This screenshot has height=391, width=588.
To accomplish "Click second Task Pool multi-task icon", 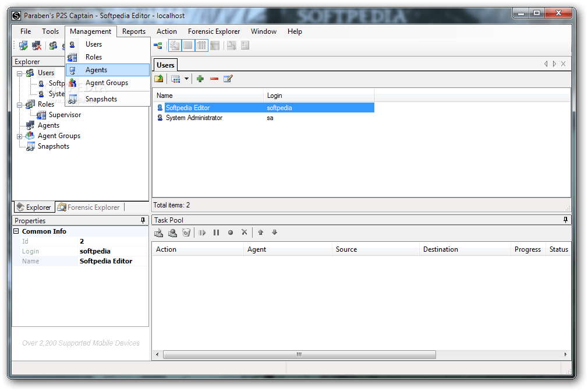I will 172,233.
